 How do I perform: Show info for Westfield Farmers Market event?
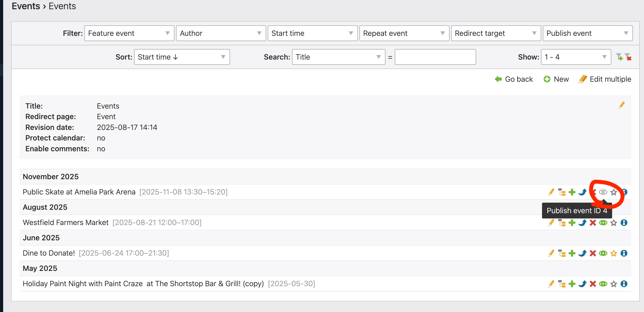pyautogui.click(x=624, y=223)
